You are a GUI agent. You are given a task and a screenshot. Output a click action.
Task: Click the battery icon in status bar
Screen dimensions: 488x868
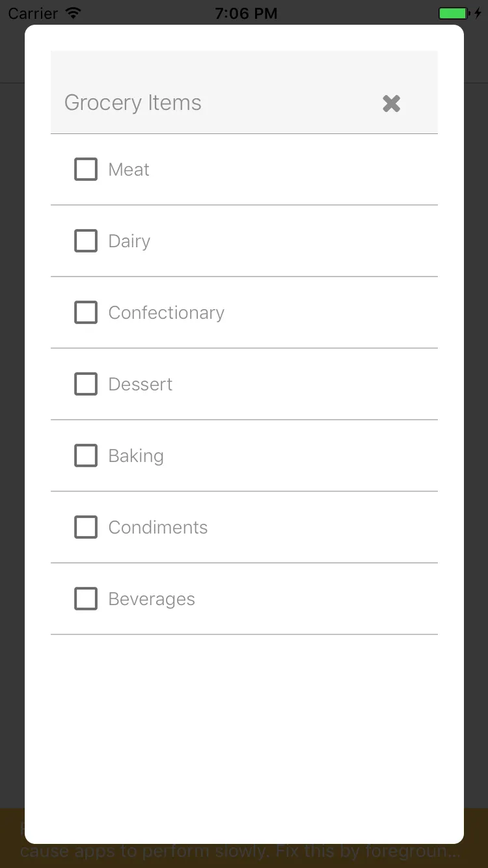(453, 13)
